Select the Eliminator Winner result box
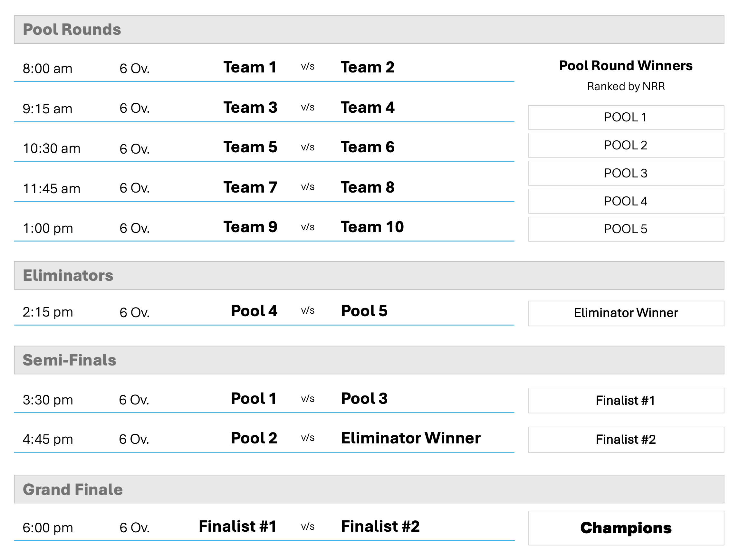 point(626,313)
